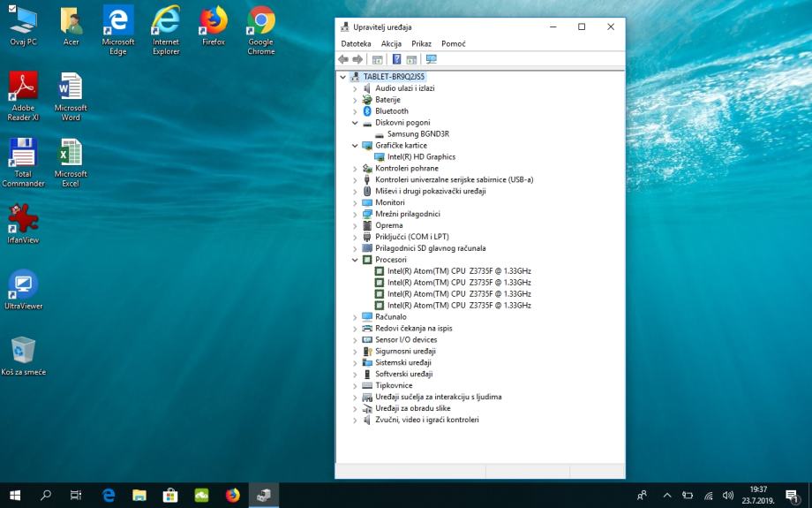Select Intel(R) HD Graphics device
The height and width of the screenshot is (508, 812).
[421, 157]
